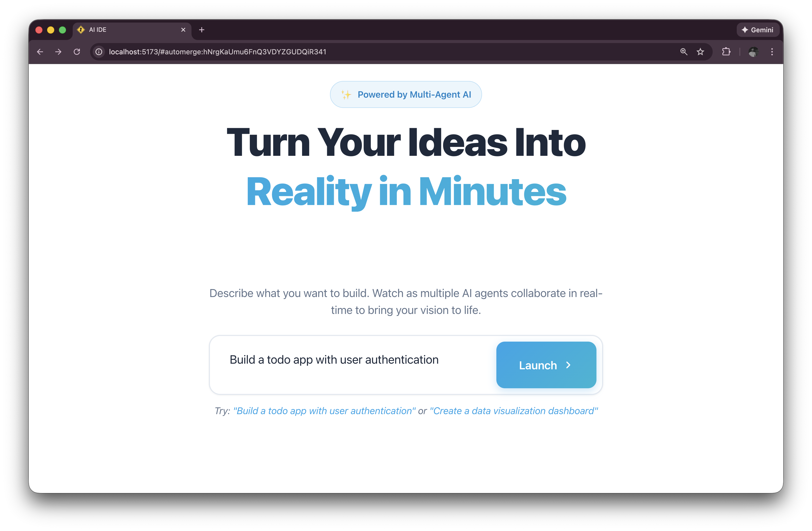The width and height of the screenshot is (812, 531).
Task: Click the browser forward arrow
Action: pyautogui.click(x=58, y=52)
